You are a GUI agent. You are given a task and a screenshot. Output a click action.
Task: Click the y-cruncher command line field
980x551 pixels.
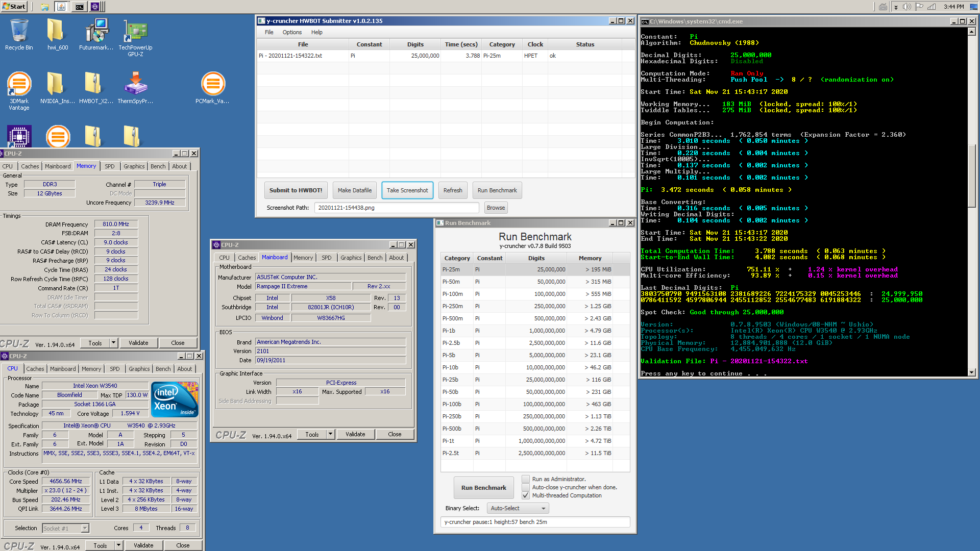point(535,522)
